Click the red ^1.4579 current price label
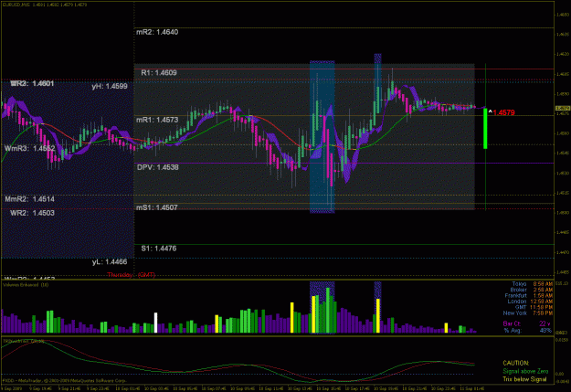Screen dimensions: 571x392 (502, 112)
